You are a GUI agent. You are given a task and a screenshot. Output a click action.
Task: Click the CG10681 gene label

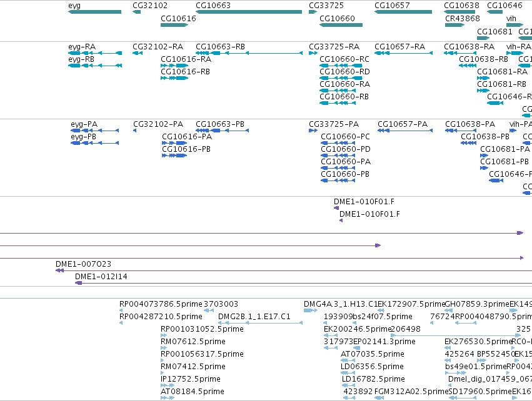(494, 31)
